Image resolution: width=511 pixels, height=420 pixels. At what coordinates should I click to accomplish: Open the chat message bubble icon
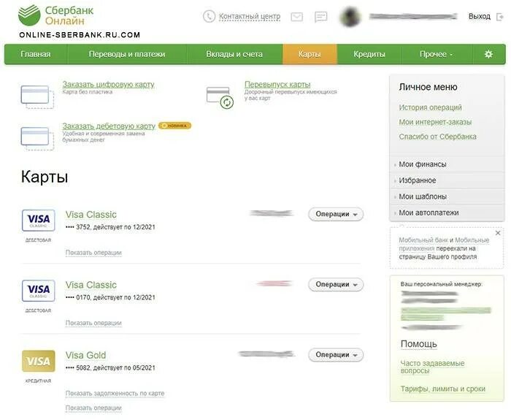pyautogui.click(x=320, y=17)
